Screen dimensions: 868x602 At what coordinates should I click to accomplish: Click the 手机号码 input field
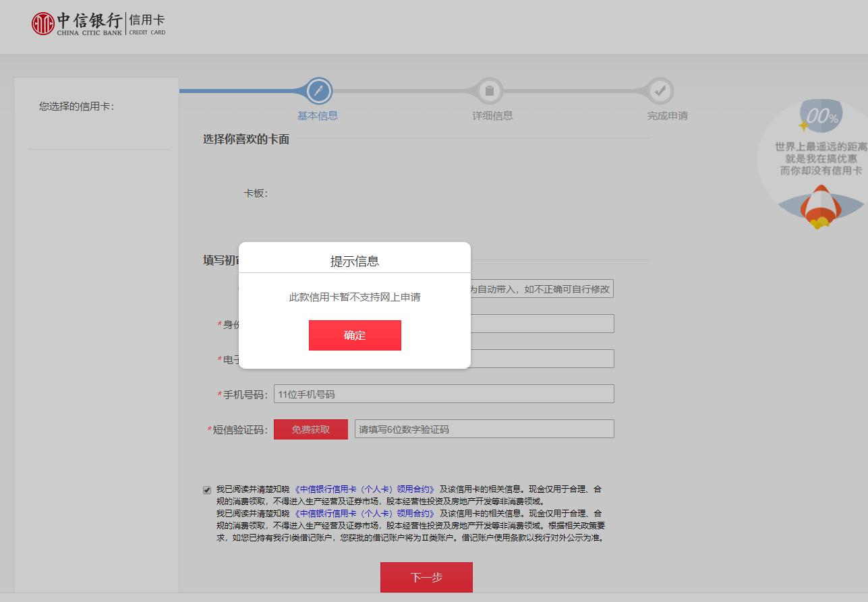coord(444,394)
